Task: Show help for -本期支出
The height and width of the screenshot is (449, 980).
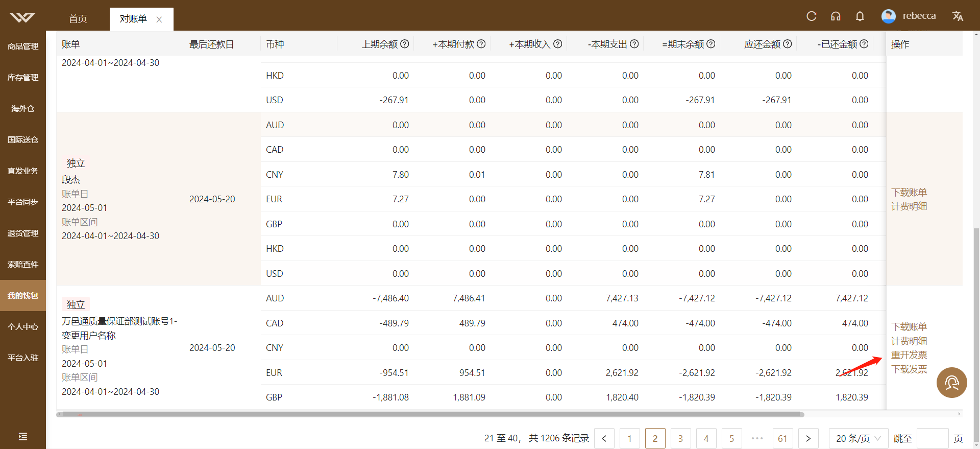Action: click(634, 44)
